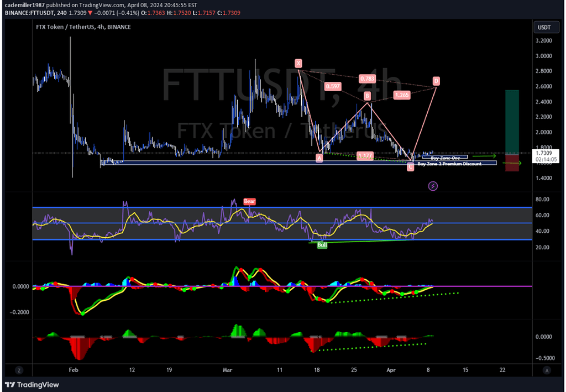The width and height of the screenshot is (566, 392).
Task: Click the green profit target box
Action: tap(512, 122)
